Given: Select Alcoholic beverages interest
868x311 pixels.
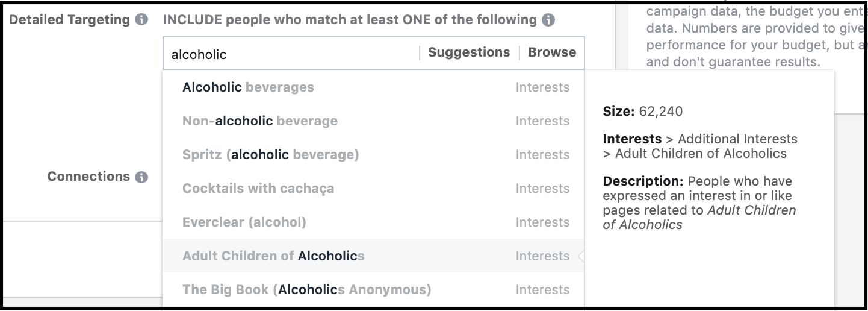Looking at the screenshot, I should point(373,87).
